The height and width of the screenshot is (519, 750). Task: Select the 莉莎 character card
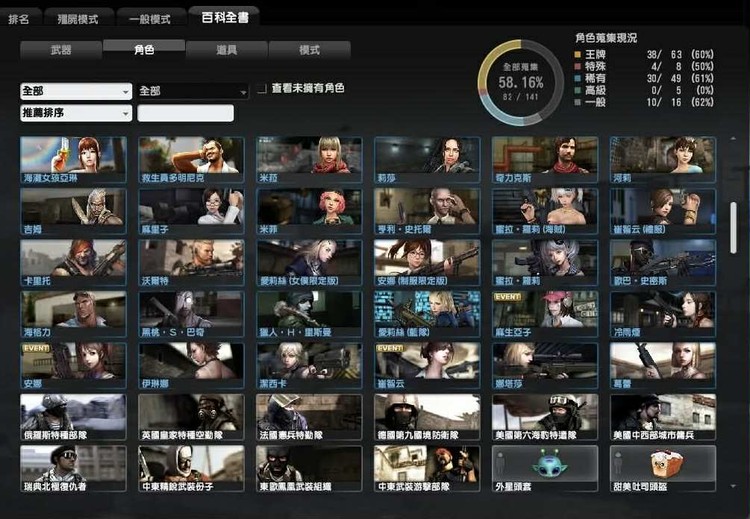pos(427,160)
